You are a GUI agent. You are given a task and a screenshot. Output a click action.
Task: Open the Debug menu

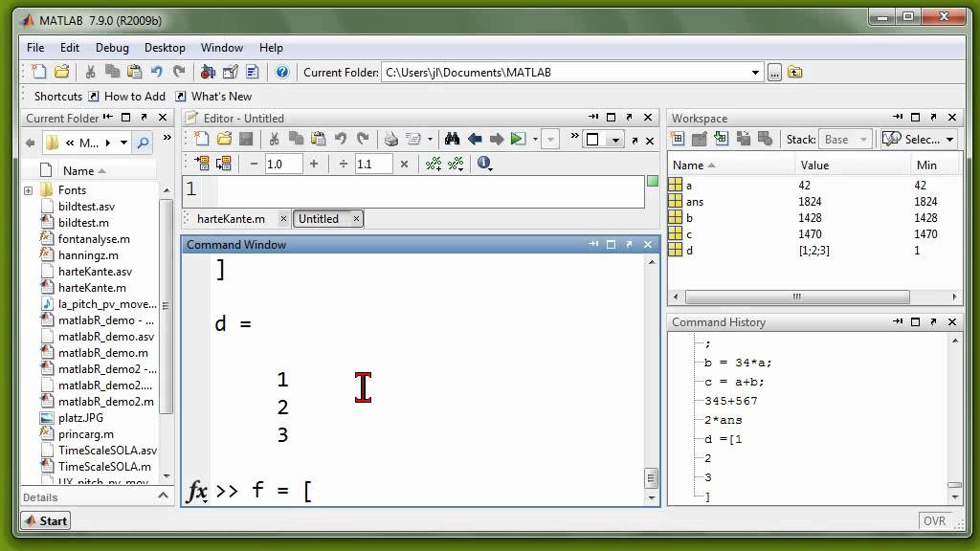tap(112, 48)
